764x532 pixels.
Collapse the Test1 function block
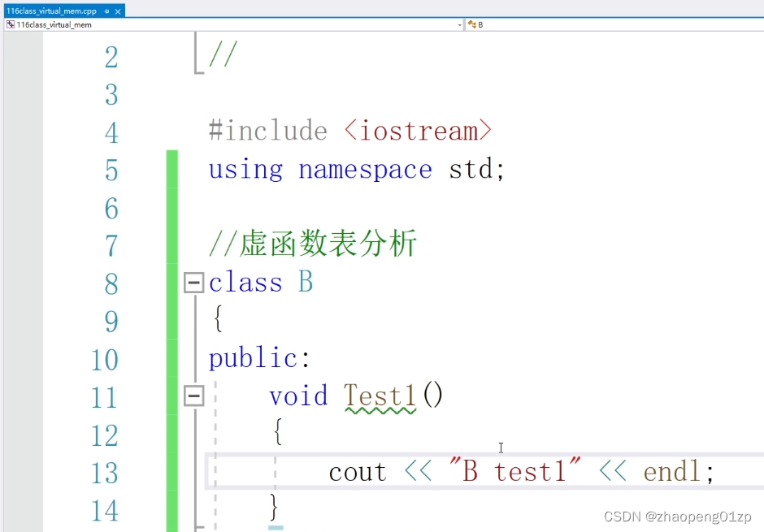(x=194, y=396)
